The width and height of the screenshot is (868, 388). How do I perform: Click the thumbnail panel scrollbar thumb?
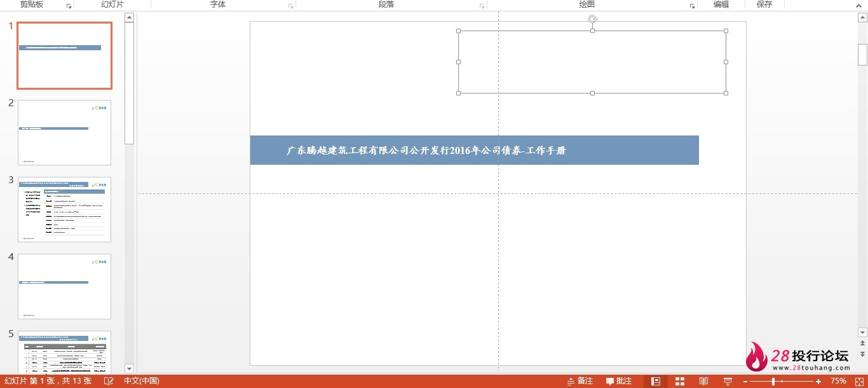click(x=130, y=83)
